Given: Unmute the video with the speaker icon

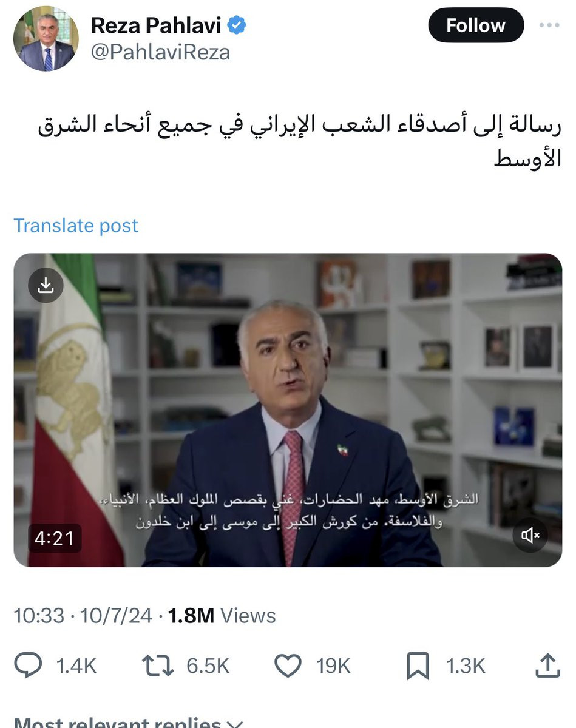Looking at the screenshot, I should pos(530,535).
